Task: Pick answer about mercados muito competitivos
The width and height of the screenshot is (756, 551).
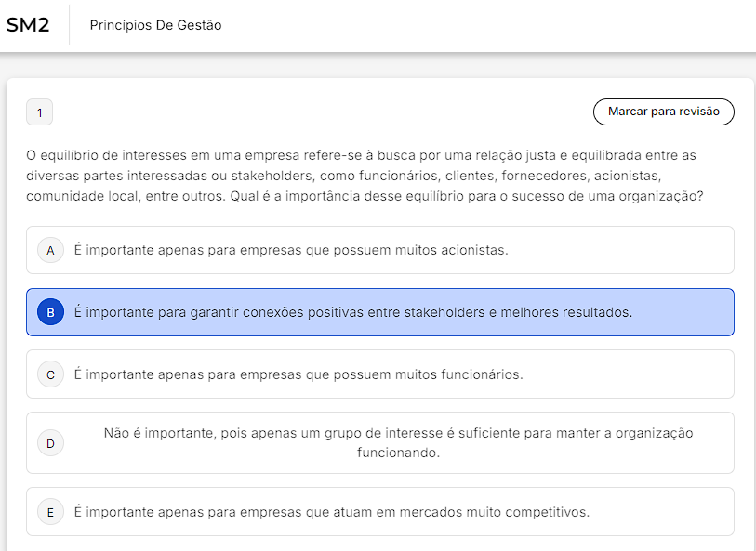Action: pyautogui.click(x=331, y=512)
